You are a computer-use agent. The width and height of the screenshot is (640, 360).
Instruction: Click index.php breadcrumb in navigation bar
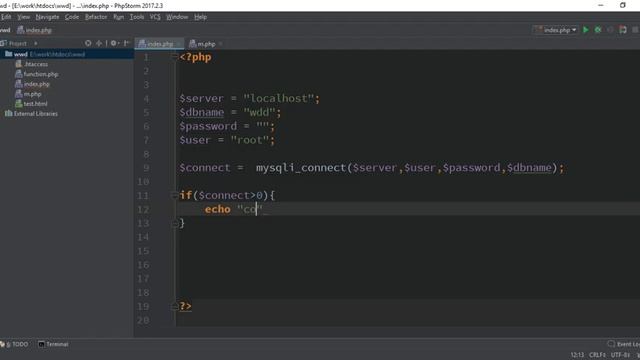tap(35, 30)
